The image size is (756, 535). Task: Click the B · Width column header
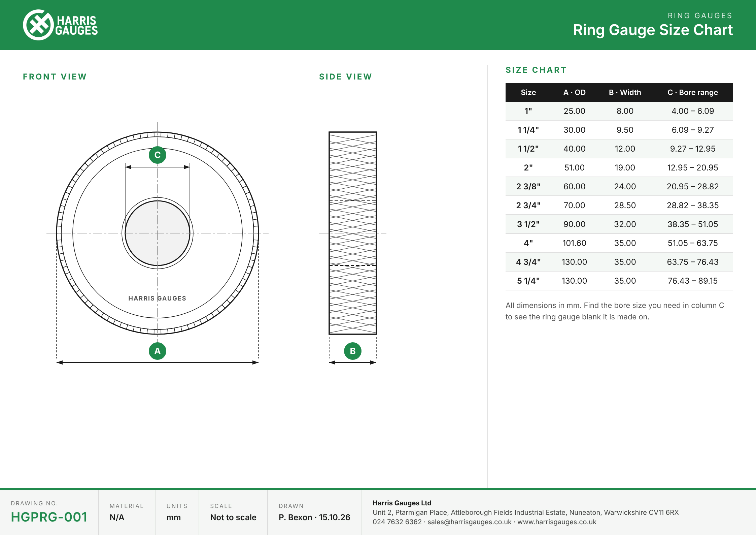coord(625,92)
